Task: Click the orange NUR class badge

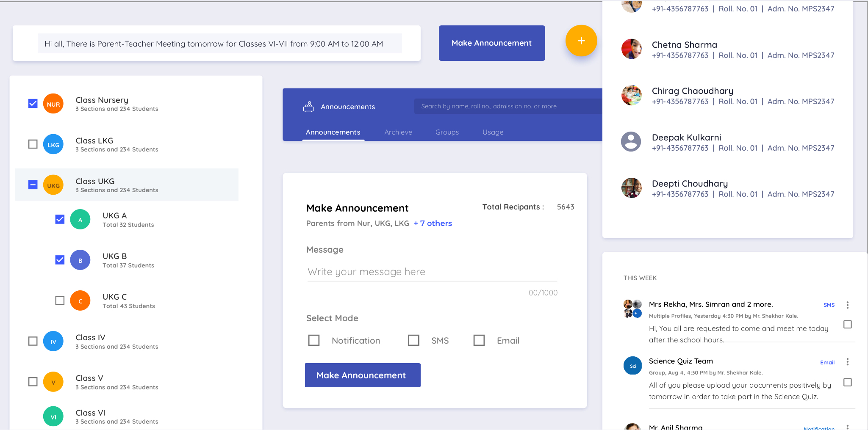Action: [53, 104]
